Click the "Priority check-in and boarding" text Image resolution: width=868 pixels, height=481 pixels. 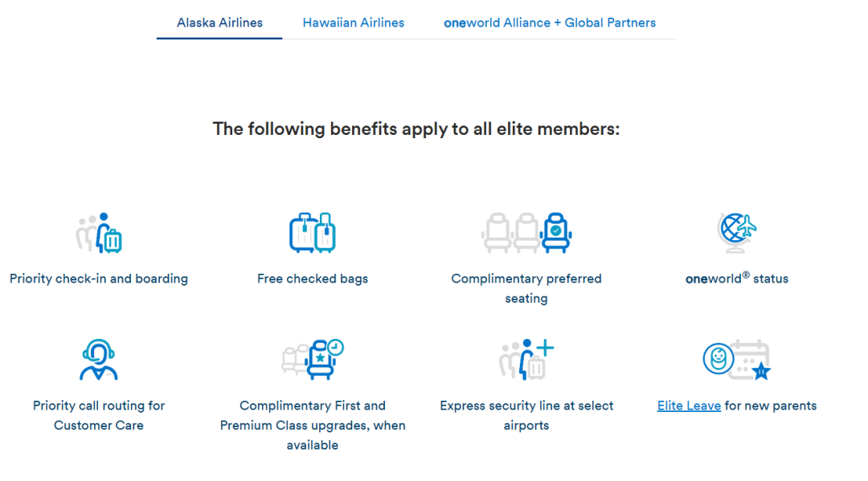[99, 279]
